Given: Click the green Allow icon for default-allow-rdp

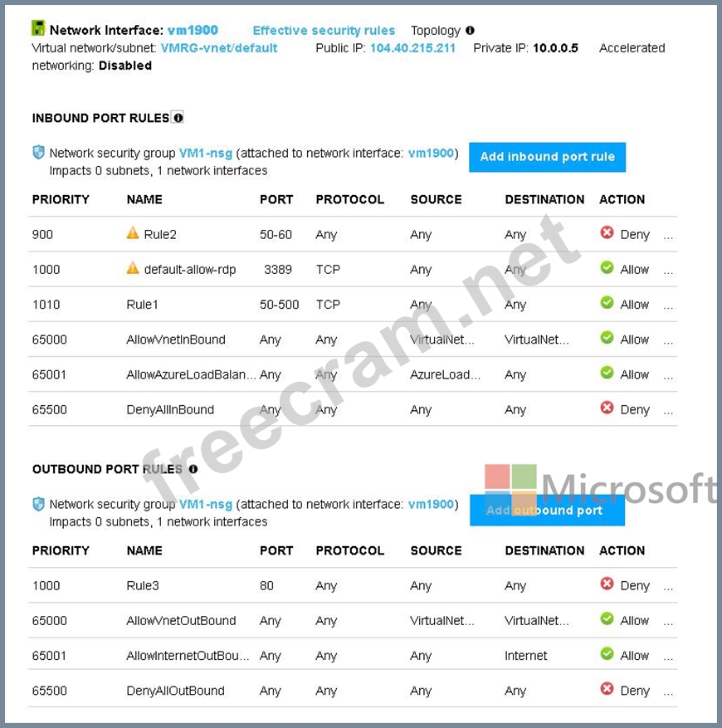Looking at the screenshot, I should tap(607, 268).
